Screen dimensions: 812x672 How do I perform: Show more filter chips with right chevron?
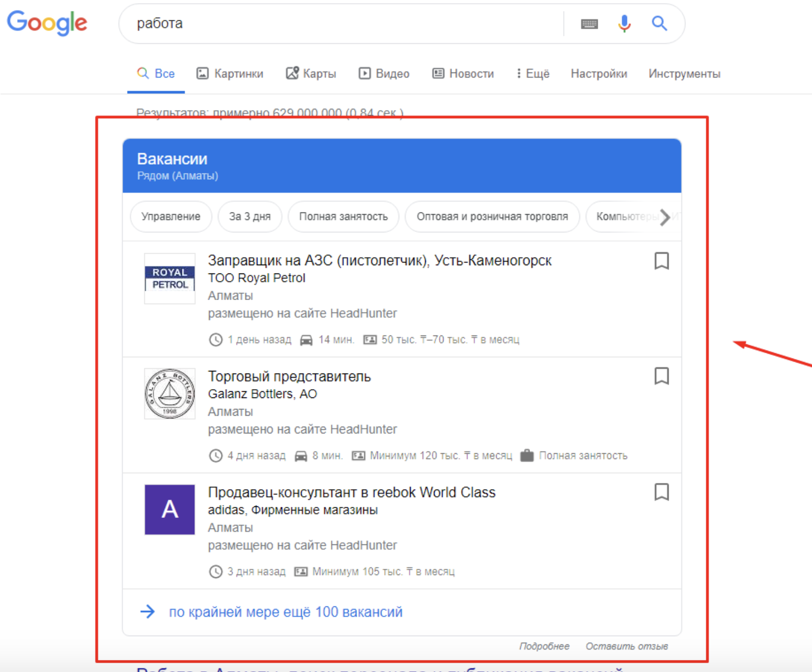(665, 217)
